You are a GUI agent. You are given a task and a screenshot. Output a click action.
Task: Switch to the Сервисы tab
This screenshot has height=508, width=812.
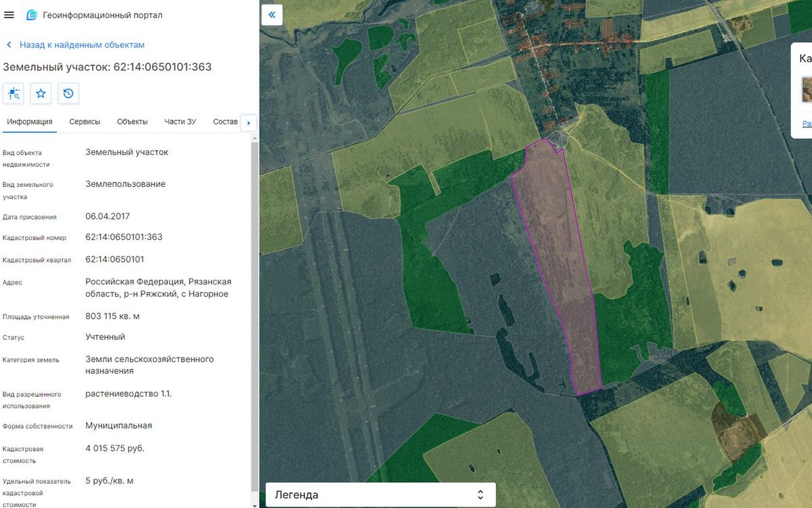85,122
